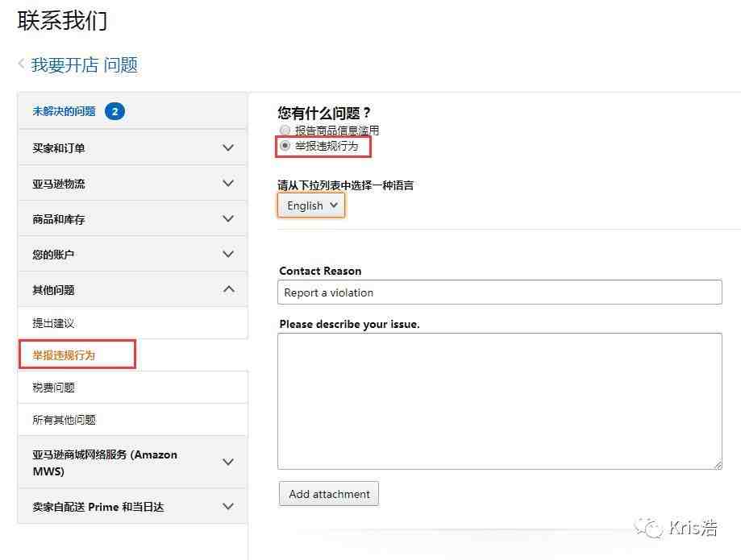
Task: Click the unresolved issues count badge 2
Action: (x=114, y=111)
